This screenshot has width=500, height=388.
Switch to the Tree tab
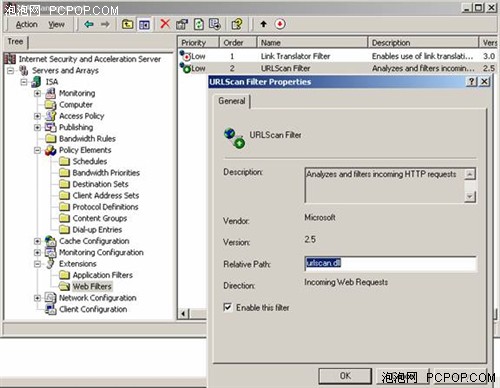[x=15, y=42]
